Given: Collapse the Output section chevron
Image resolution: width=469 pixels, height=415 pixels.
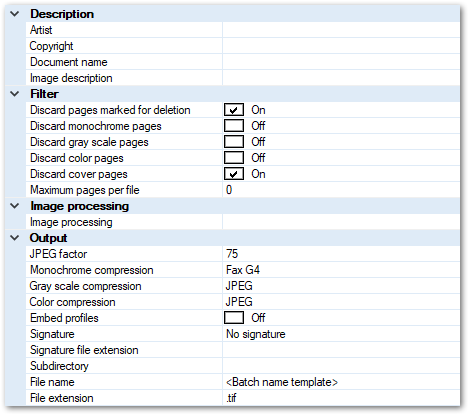Looking at the screenshot, I should [x=15, y=238].
